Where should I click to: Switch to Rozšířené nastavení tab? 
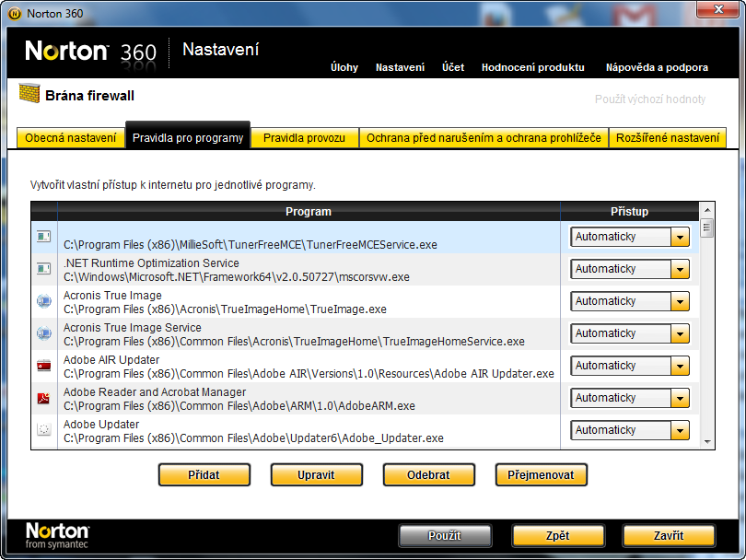668,138
